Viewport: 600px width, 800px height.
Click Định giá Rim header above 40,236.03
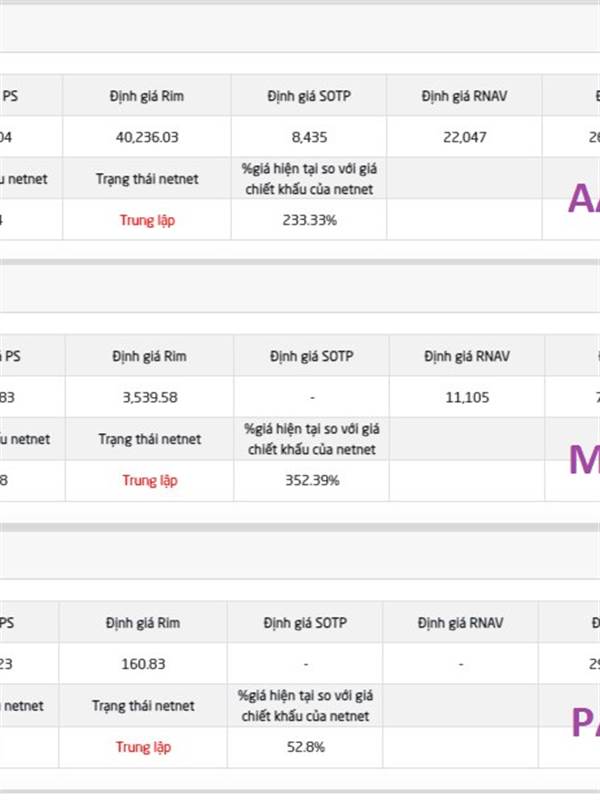(147, 96)
